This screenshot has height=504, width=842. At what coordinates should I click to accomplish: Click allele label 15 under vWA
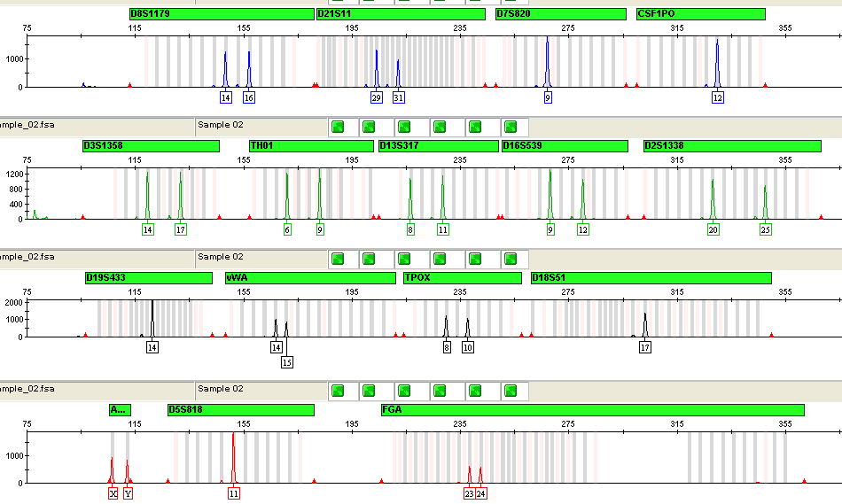(x=286, y=362)
